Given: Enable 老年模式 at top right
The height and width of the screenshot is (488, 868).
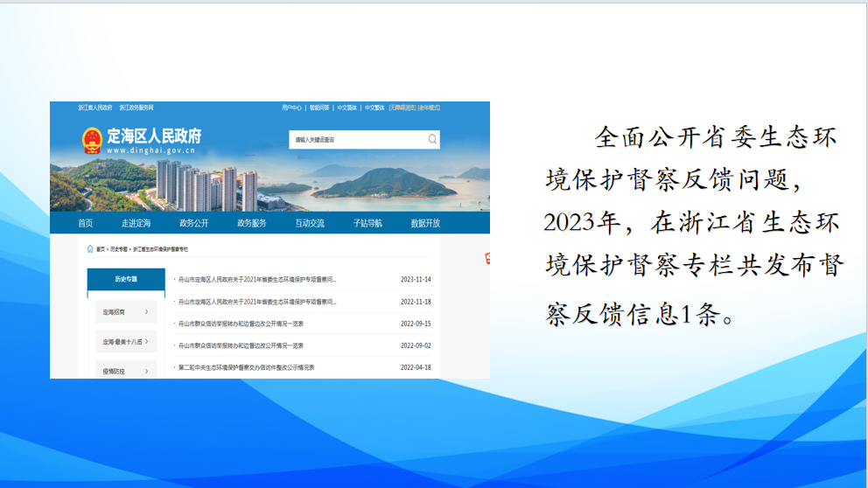Looking at the screenshot, I should (430, 108).
